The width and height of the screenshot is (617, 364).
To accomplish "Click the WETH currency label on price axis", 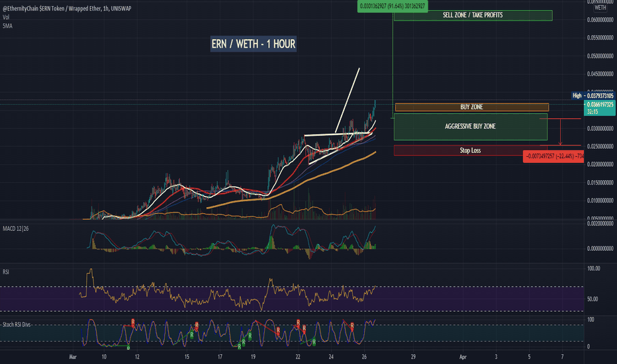I will [x=600, y=8].
